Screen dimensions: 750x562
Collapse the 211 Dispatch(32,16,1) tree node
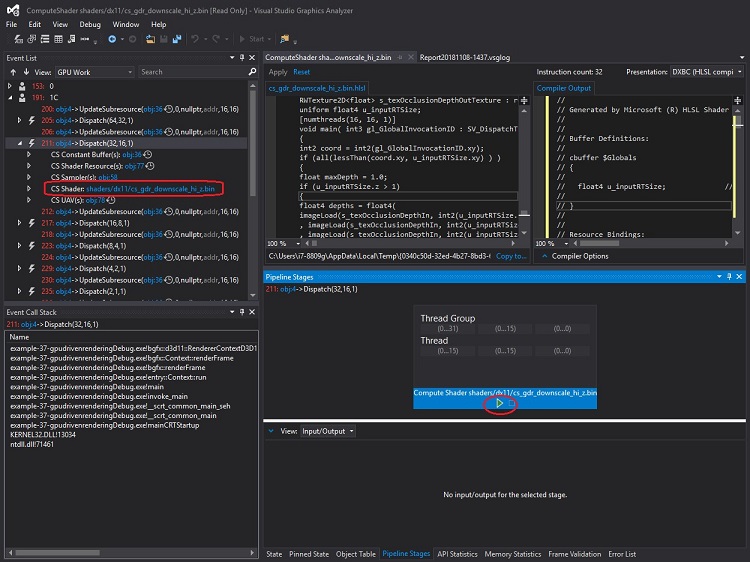20,143
